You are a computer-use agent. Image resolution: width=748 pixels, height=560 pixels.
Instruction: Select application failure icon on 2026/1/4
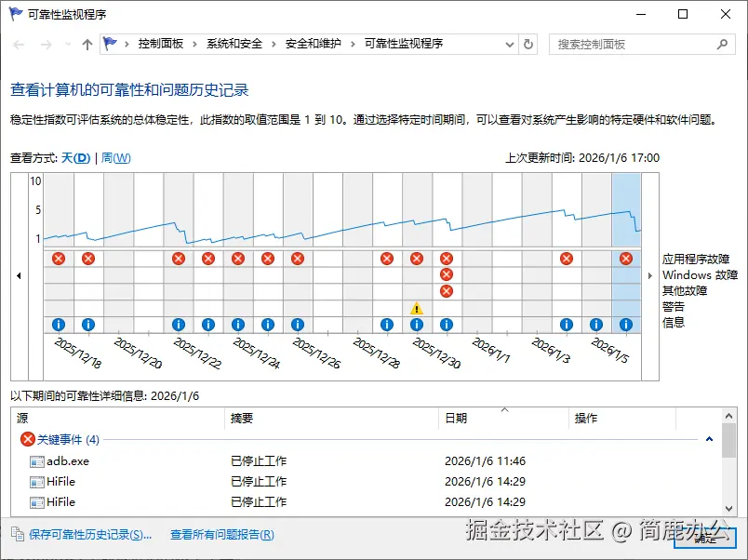(x=567, y=259)
